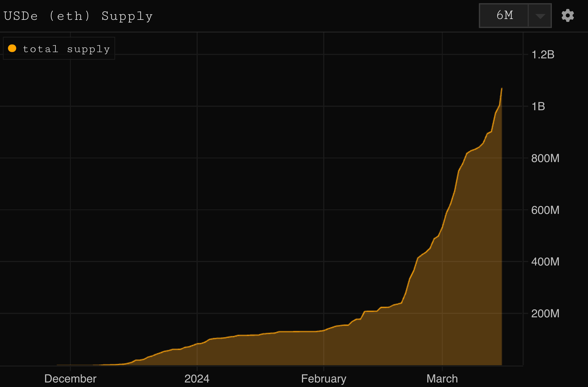Click the 6M time range selector
The width and height of the screenshot is (588, 387).
point(504,15)
